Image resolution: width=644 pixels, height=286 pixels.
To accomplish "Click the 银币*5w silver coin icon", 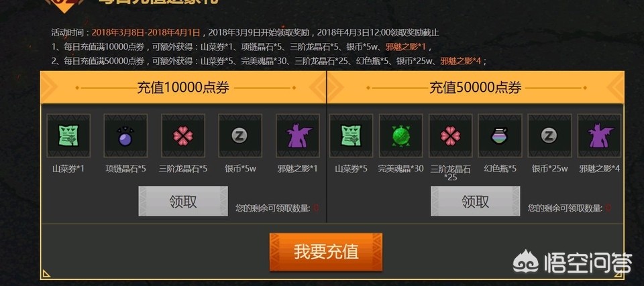I will click(x=240, y=136).
